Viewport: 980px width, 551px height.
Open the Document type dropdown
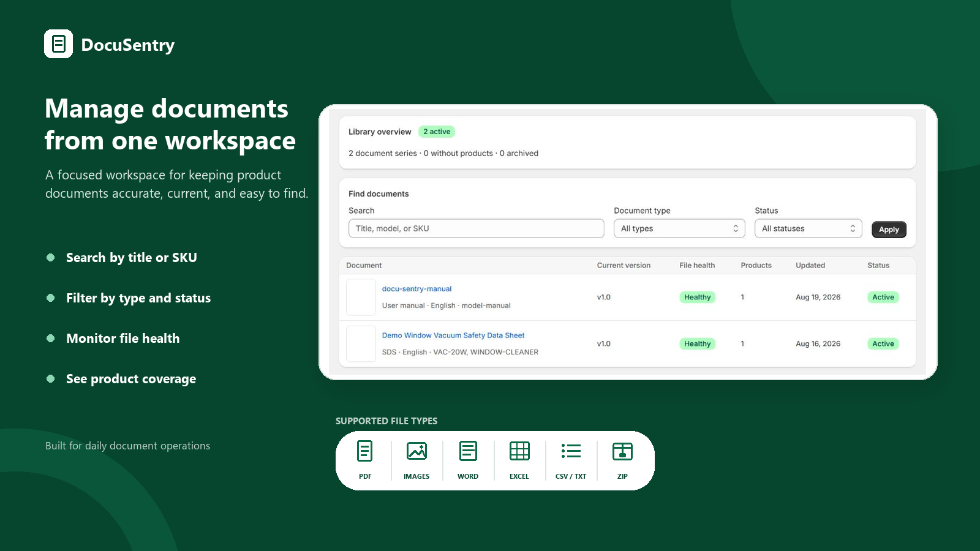(x=679, y=228)
